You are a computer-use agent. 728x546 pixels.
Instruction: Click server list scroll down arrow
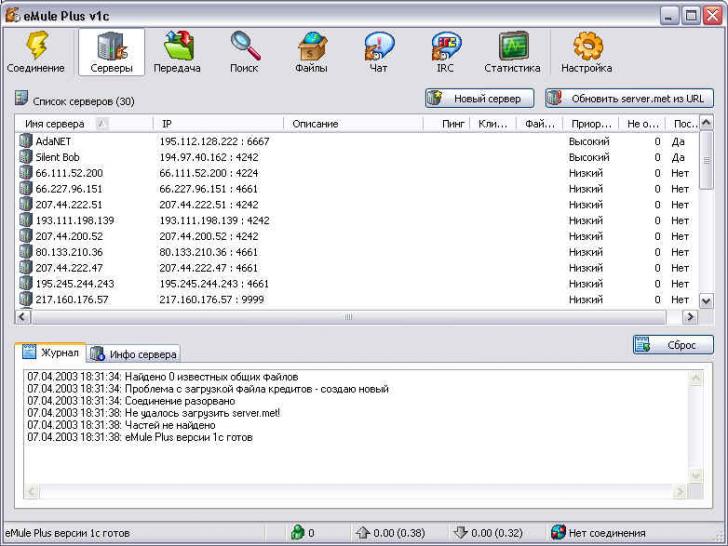coord(706,300)
